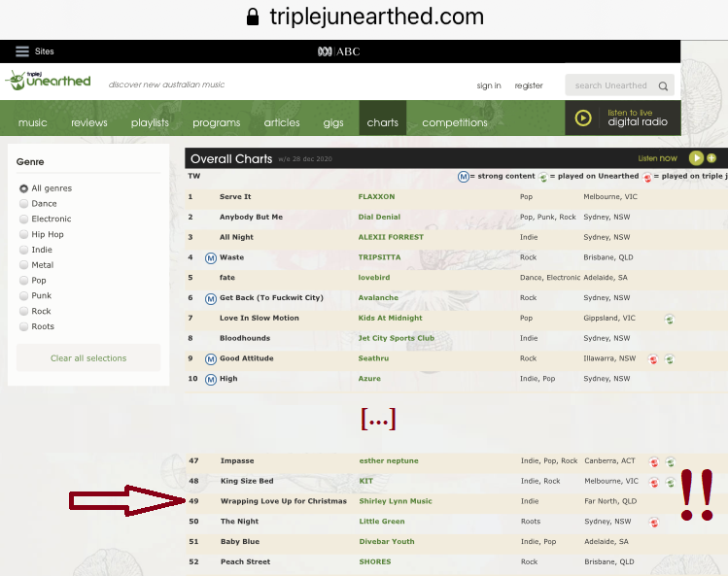Click the search magnifier icon
Screen dimensions: 728x576
click(x=663, y=85)
